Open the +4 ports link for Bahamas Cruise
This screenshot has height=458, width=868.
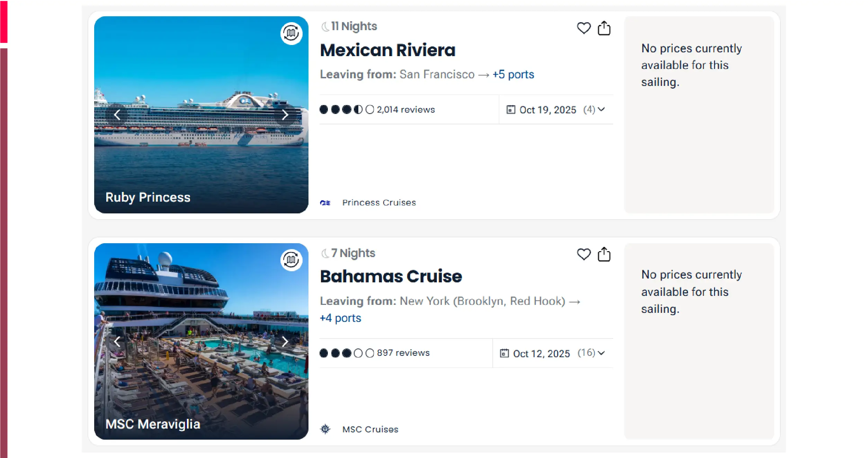[x=340, y=318]
